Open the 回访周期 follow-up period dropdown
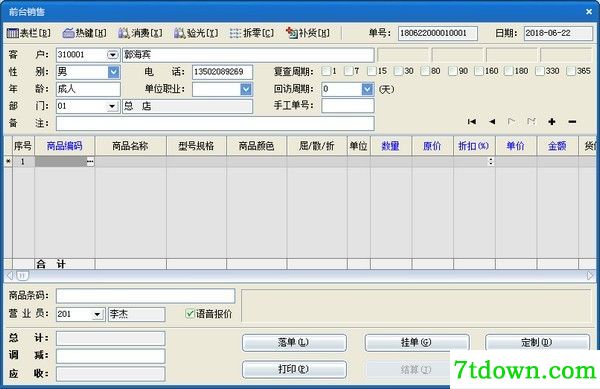 tap(367, 89)
